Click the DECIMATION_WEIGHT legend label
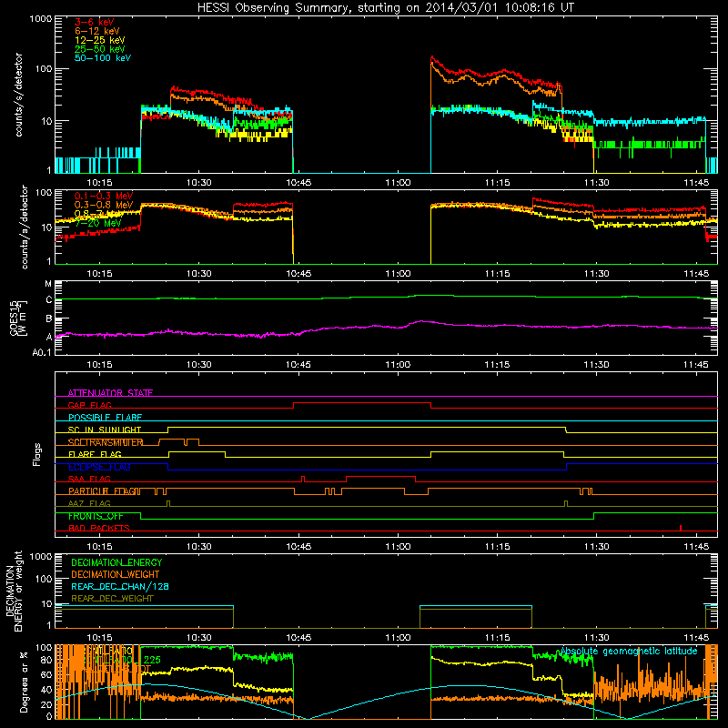Viewport: 728px width, 728px height. (x=116, y=574)
